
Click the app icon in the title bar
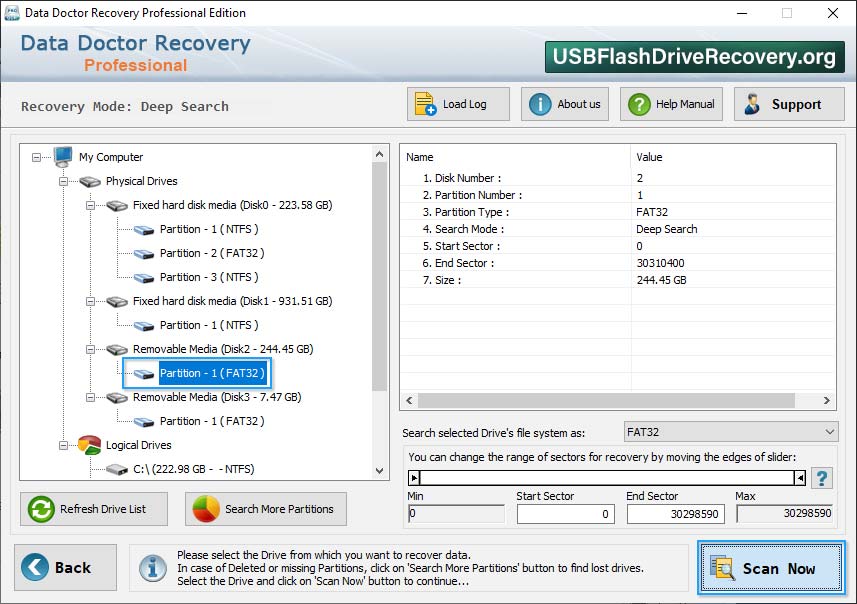(11, 13)
